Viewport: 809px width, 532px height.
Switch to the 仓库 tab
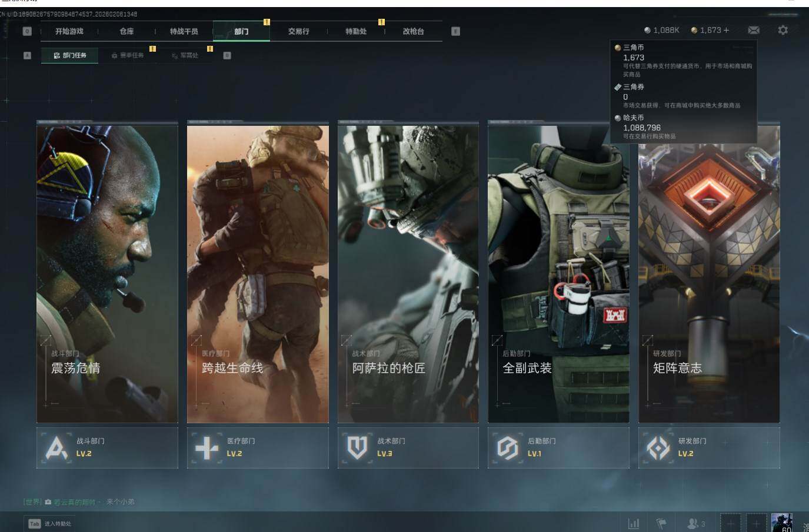point(126,31)
